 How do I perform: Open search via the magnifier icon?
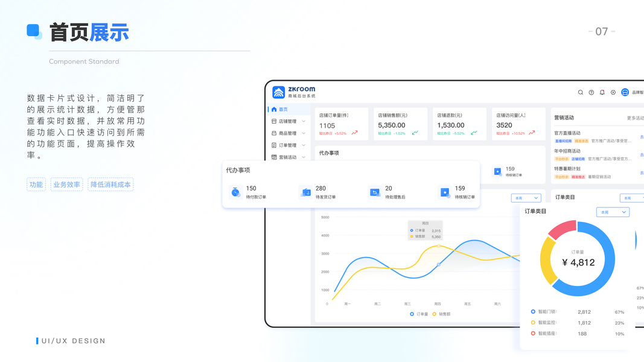pos(581,92)
